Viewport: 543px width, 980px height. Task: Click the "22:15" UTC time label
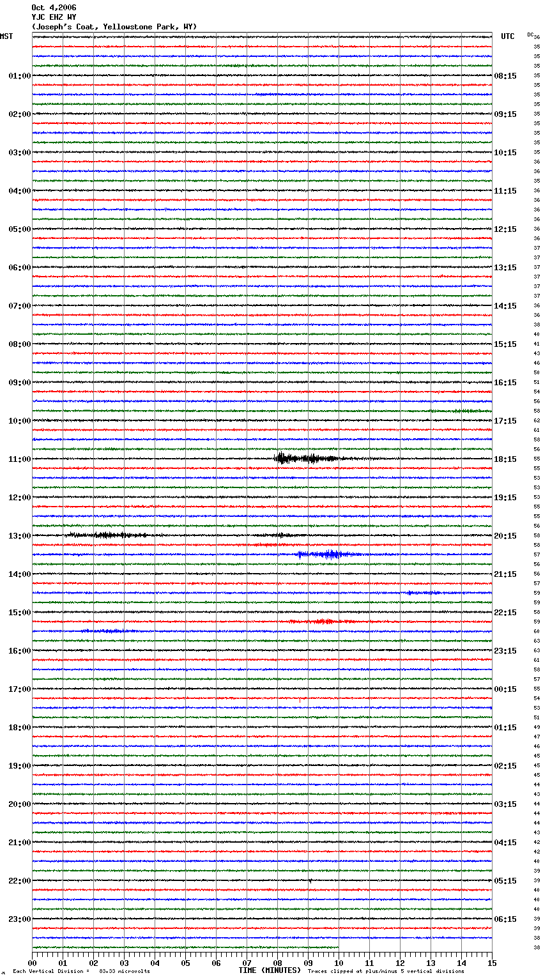pos(505,613)
